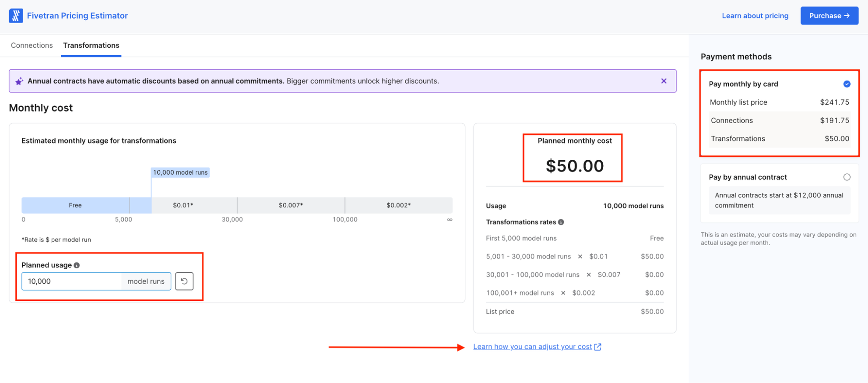Open the Transformations tab

coord(91,46)
